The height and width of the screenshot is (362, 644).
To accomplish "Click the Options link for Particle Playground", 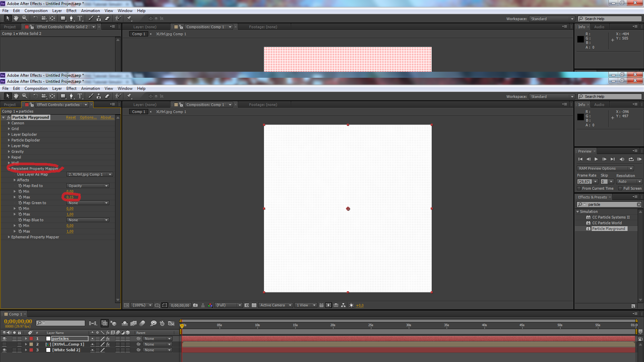I will (88, 117).
